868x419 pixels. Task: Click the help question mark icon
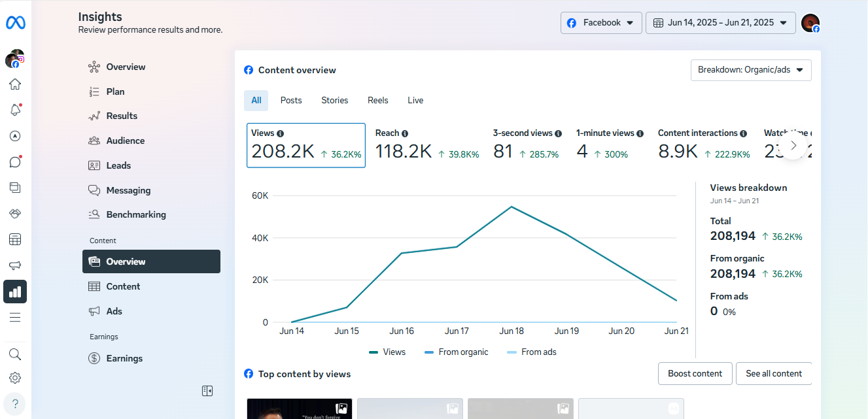[x=15, y=403]
